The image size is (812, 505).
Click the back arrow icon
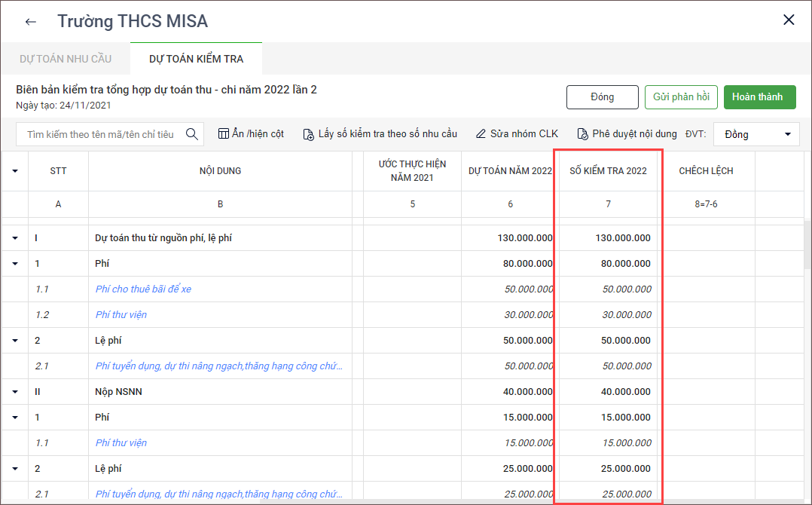(30, 22)
